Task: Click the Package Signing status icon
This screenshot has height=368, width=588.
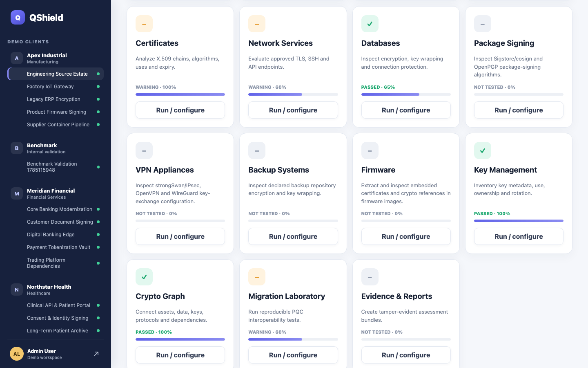Action: click(483, 24)
